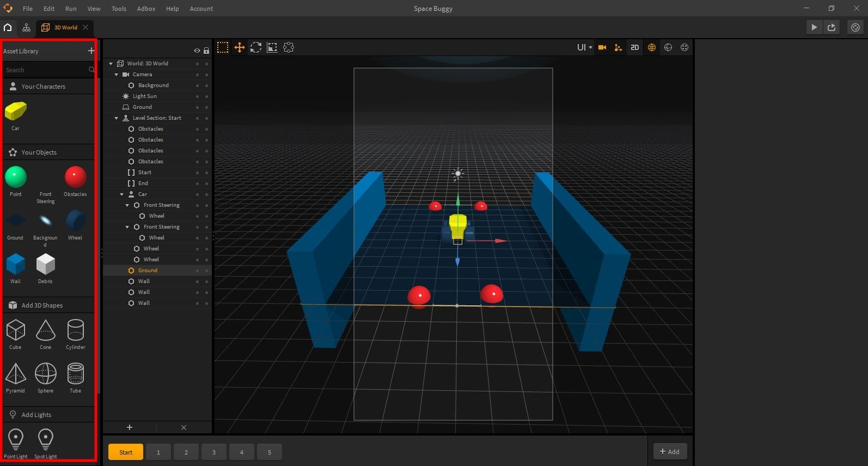Toggle 2D view mode

click(x=634, y=48)
